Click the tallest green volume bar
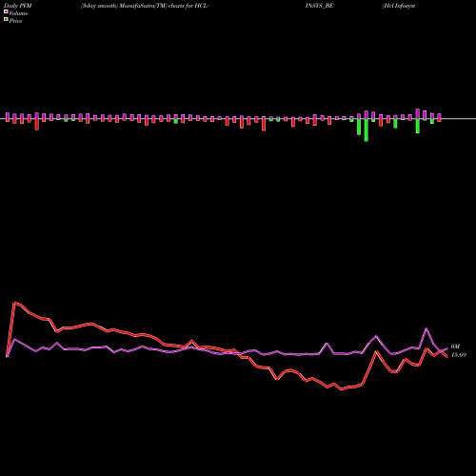The image size is (476, 476). pos(367,129)
